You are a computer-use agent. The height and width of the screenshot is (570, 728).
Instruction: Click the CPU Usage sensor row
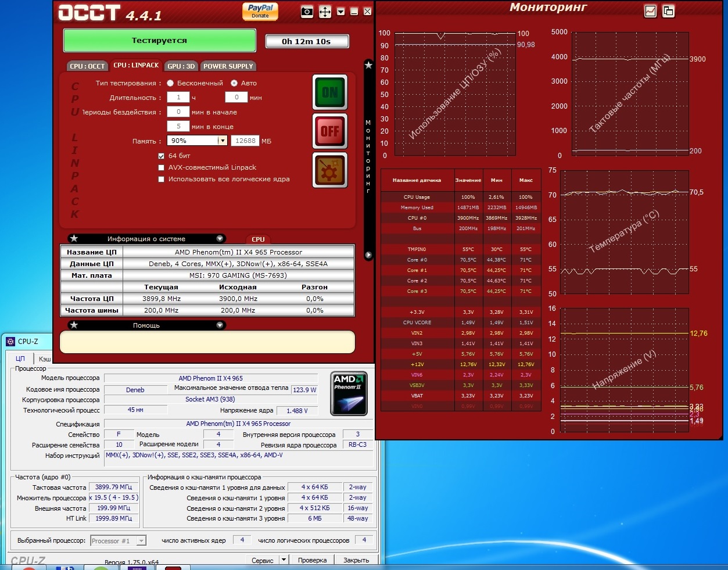coord(461,197)
